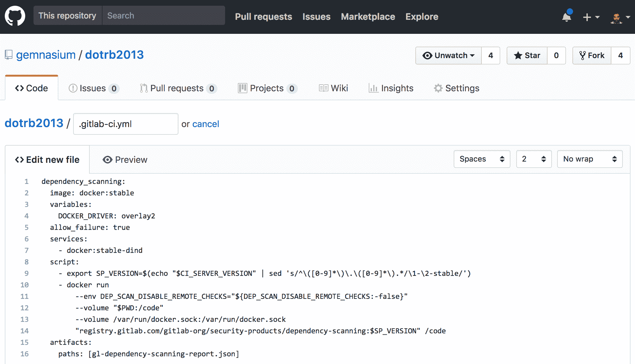Click the artifacts: line
This screenshot has height=364, width=635.
pos(71,342)
